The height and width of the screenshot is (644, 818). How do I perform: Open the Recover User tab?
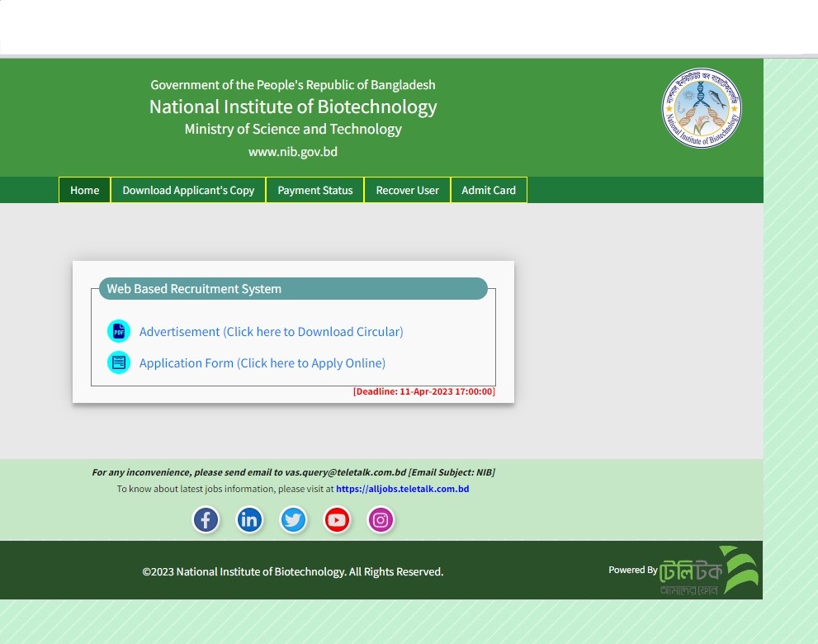pos(407,190)
